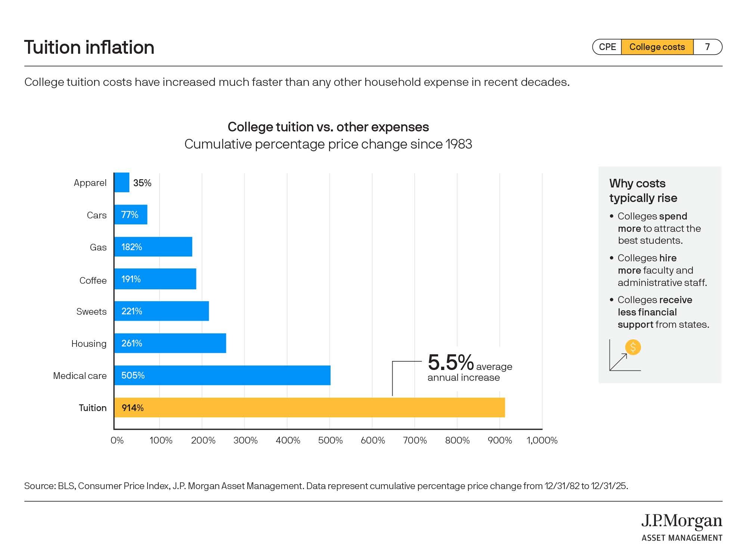
Task: Select the Coffee 191% bar
Action: 155,279
